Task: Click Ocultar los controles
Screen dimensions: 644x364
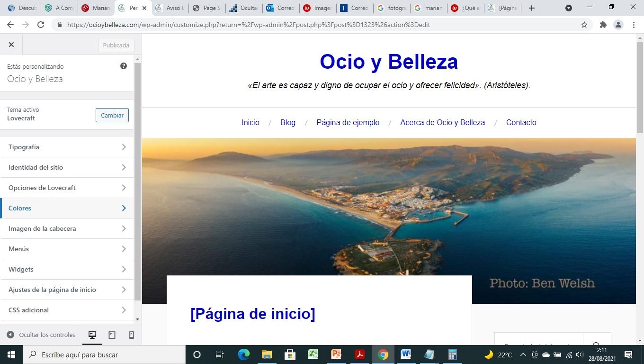Action: point(41,335)
